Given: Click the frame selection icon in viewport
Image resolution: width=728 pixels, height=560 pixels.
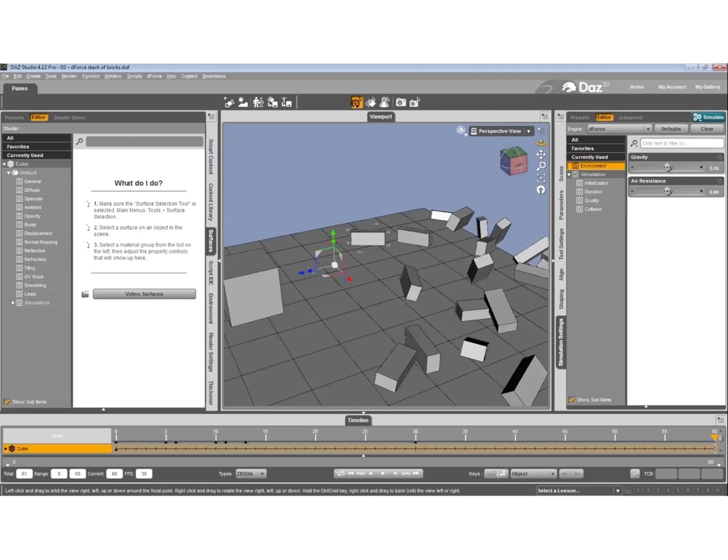Looking at the screenshot, I should click(541, 178).
